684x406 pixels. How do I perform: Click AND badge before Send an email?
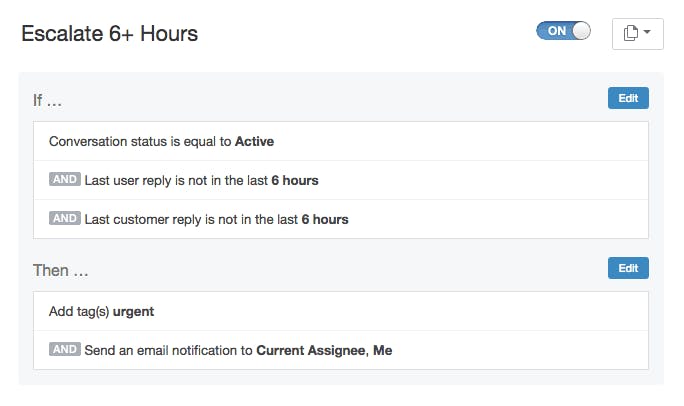pyautogui.click(x=64, y=349)
